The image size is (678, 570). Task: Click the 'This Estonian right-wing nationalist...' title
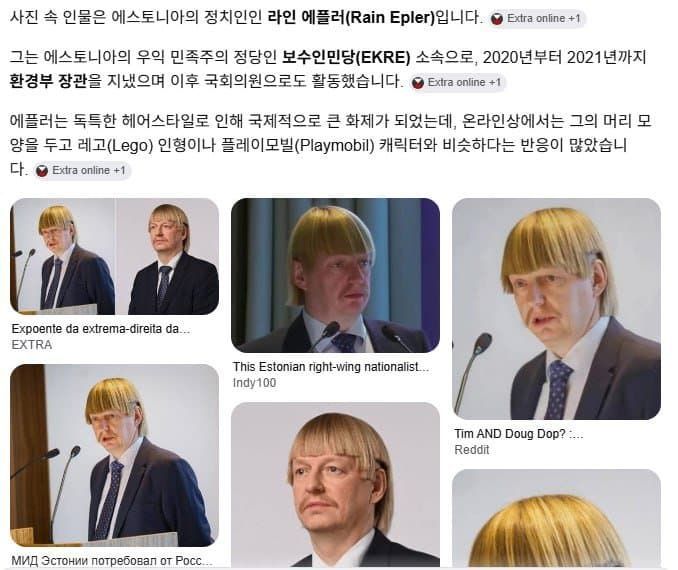pos(331,367)
